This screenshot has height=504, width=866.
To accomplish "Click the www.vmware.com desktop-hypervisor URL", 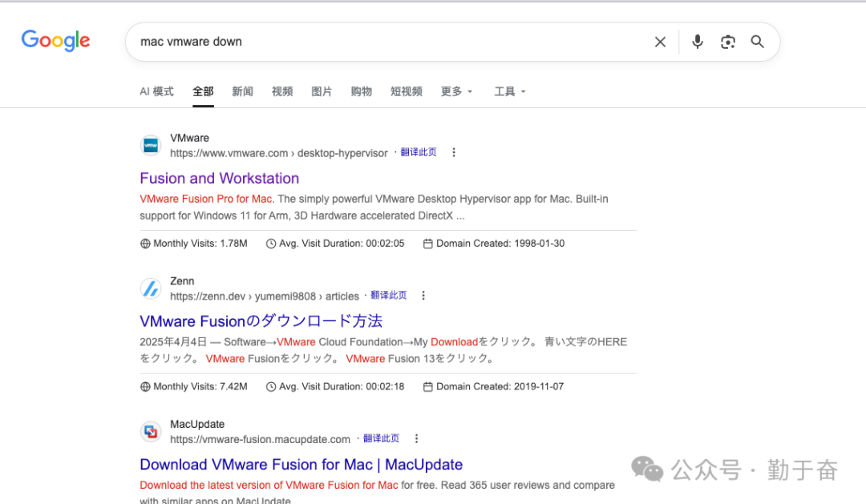I will point(279,154).
